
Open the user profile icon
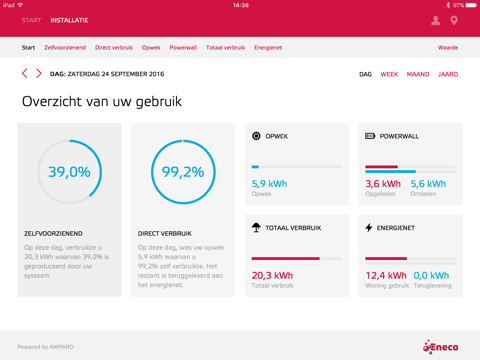click(435, 20)
